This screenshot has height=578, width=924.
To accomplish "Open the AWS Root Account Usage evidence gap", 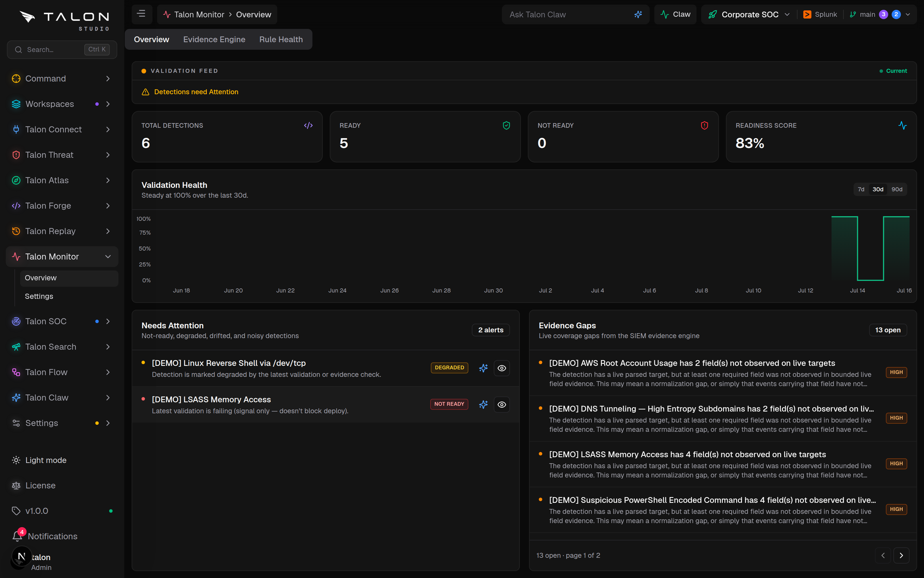I will 723,373.
